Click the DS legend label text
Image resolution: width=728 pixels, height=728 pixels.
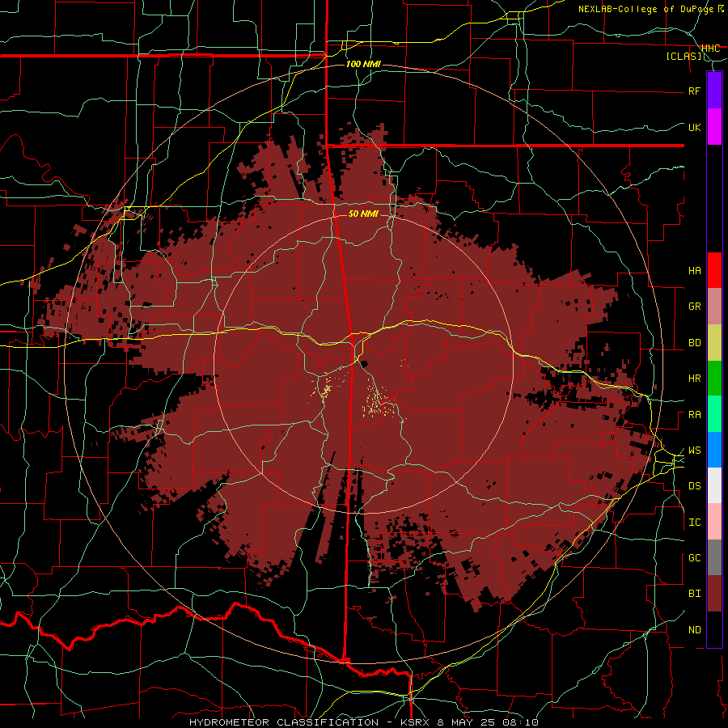pyautogui.click(x=694, y=486)
